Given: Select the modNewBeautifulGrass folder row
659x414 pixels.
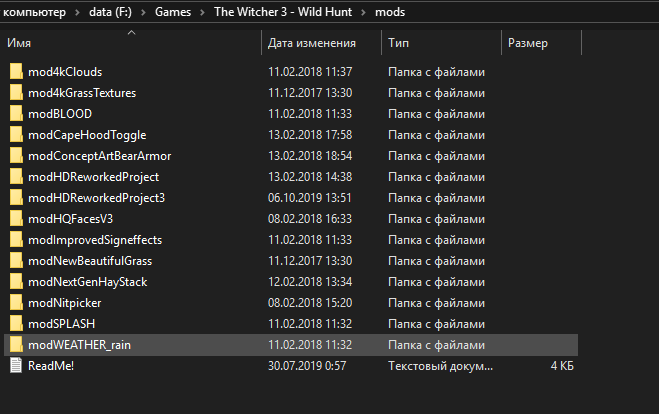Looking at the screenshot, I should coord(291,261).
